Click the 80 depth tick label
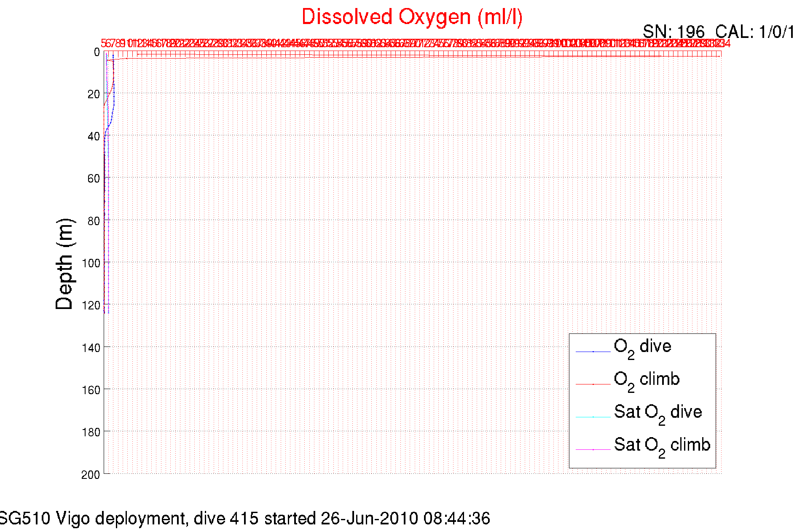 pos(94,221)
